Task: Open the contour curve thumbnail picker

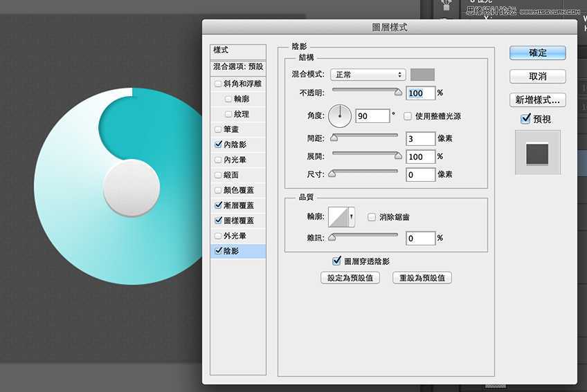Action: pyautogui.click(x=339, y=217)
